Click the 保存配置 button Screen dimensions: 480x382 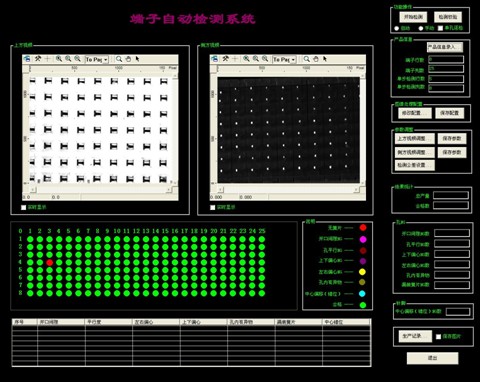coord(449,113)
